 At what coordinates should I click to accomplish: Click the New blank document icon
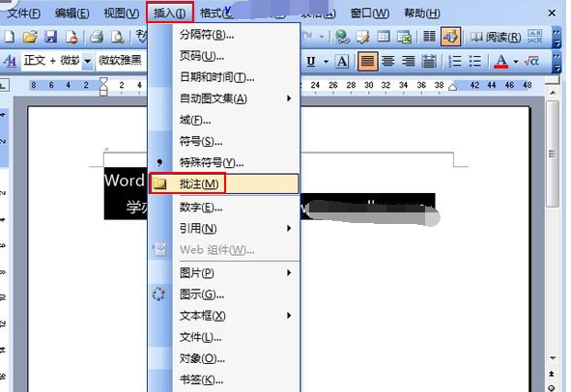pyautogui.click(x=10, y=37)
